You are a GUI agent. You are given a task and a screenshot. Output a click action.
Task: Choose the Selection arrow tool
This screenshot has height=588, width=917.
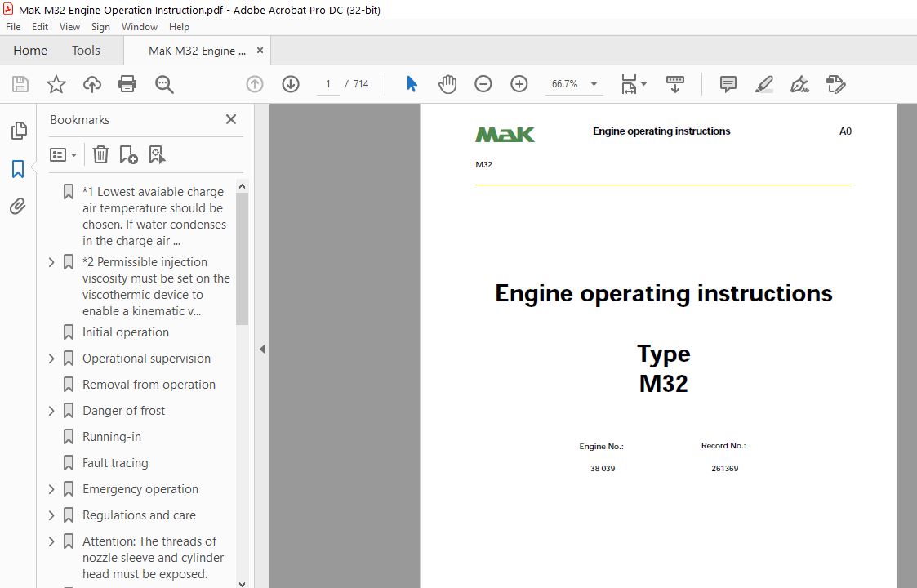pos(412,84)
